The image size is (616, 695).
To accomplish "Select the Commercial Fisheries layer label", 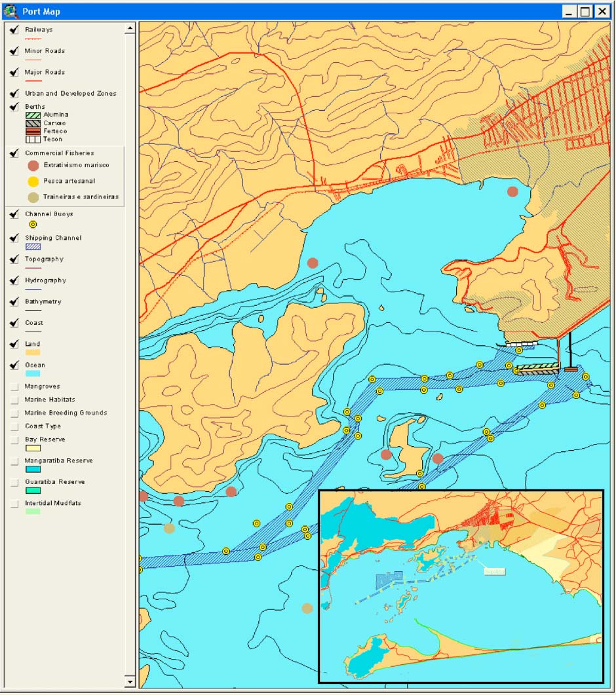I will tap(59, 153).
